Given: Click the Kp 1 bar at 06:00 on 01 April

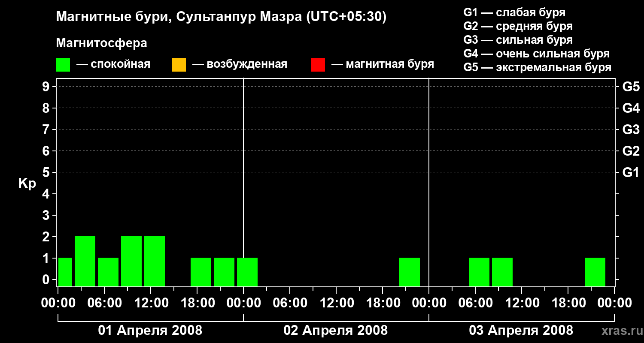Looking at the screenshot, I should click(x=108, y=272).
